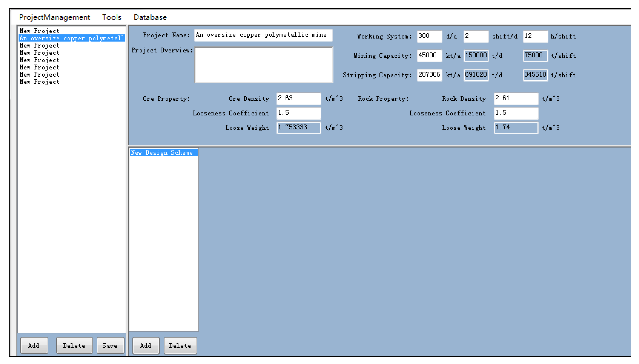
Task: Click Add button under project list
Action: click(x=34, y=345)
